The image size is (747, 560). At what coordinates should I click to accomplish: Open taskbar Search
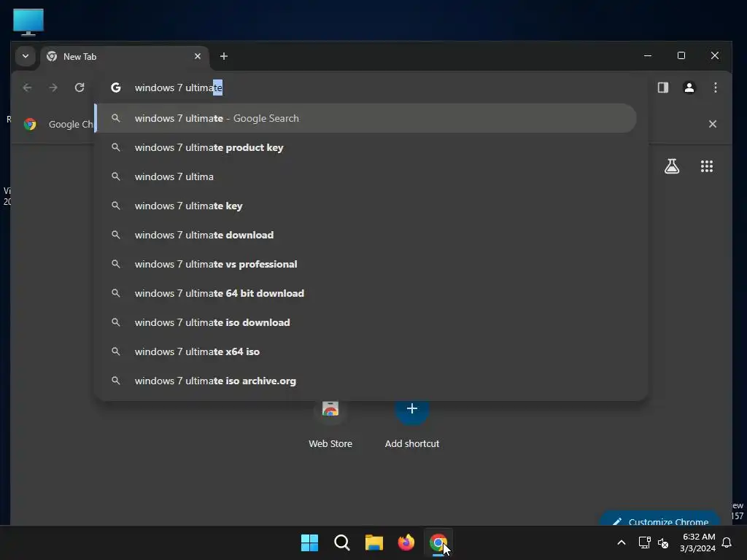click(x=341, y=542)
